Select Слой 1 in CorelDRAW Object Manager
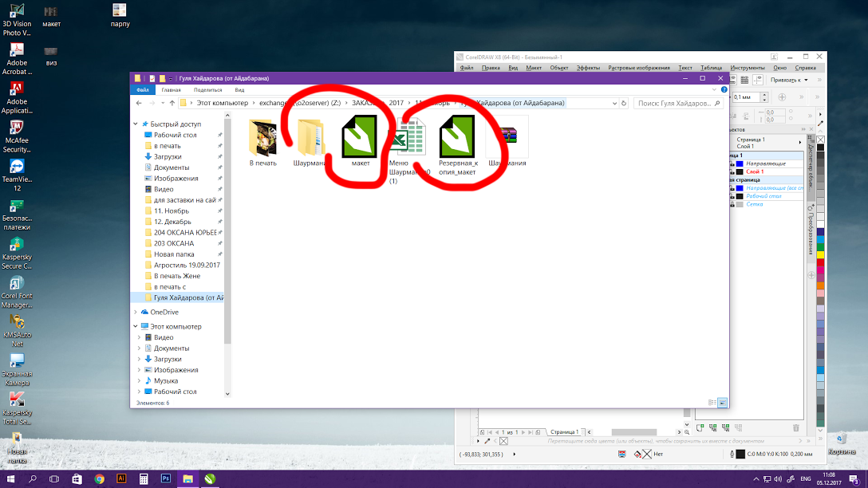 click(x=755, y=171)
